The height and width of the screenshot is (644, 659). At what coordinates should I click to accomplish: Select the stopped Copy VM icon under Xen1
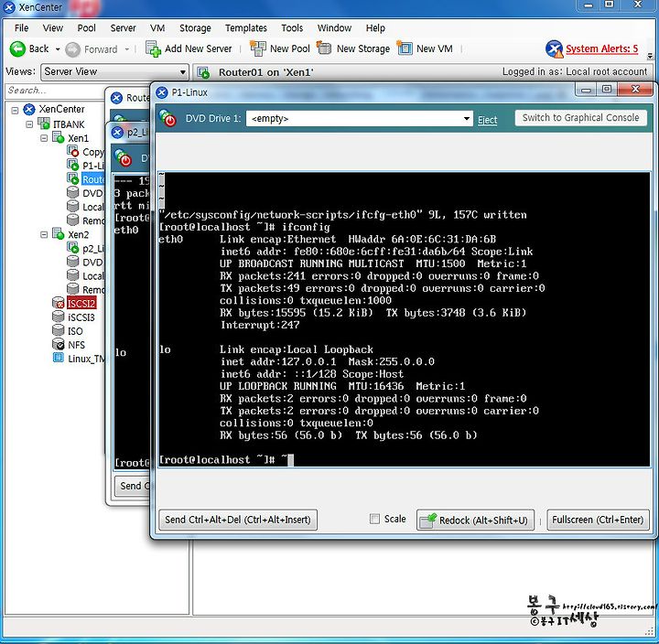coord(72,151)
